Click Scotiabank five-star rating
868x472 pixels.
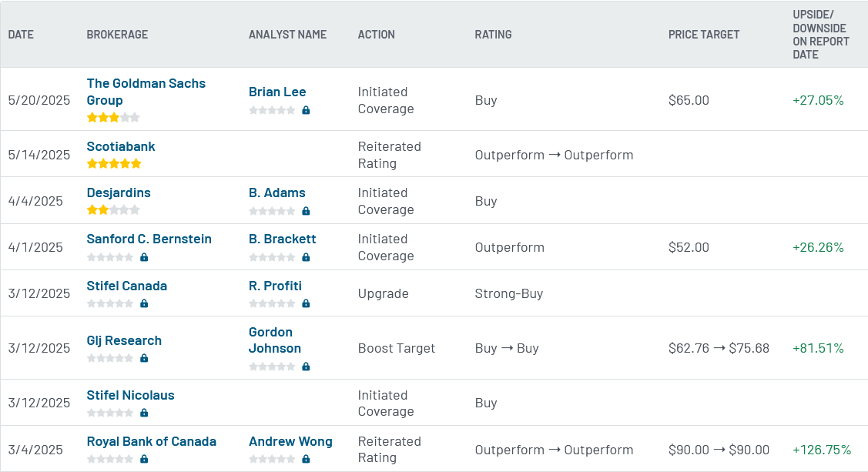[114, 163]
